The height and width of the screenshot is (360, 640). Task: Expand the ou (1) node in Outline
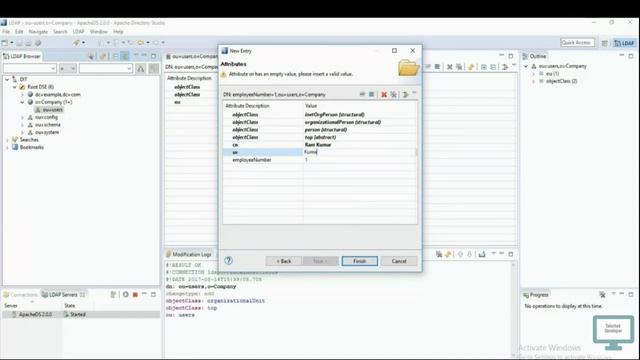coord(533,74)
